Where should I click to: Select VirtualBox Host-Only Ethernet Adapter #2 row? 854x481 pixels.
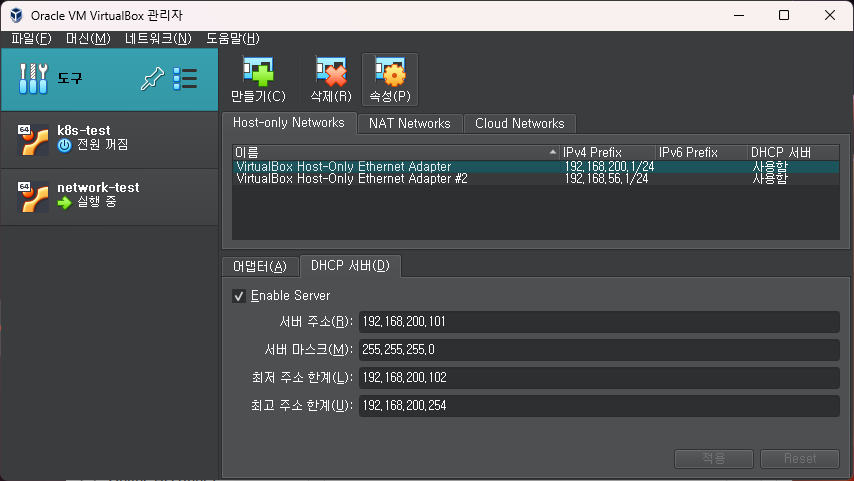tap(536, 179)
